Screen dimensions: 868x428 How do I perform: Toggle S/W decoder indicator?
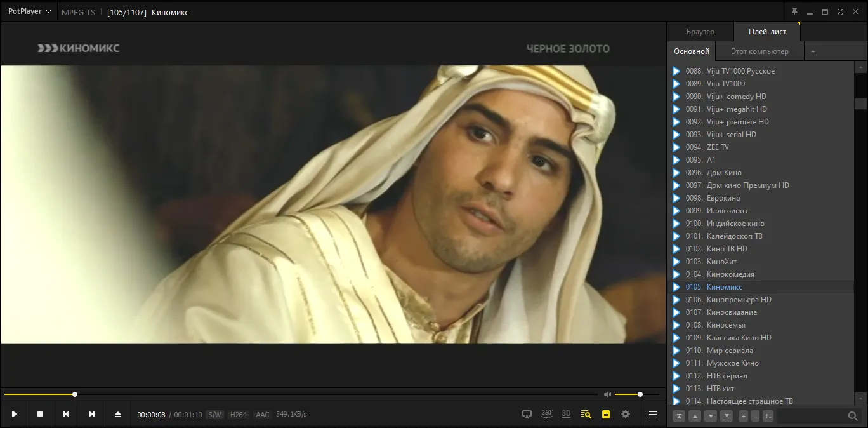point(214,415)
